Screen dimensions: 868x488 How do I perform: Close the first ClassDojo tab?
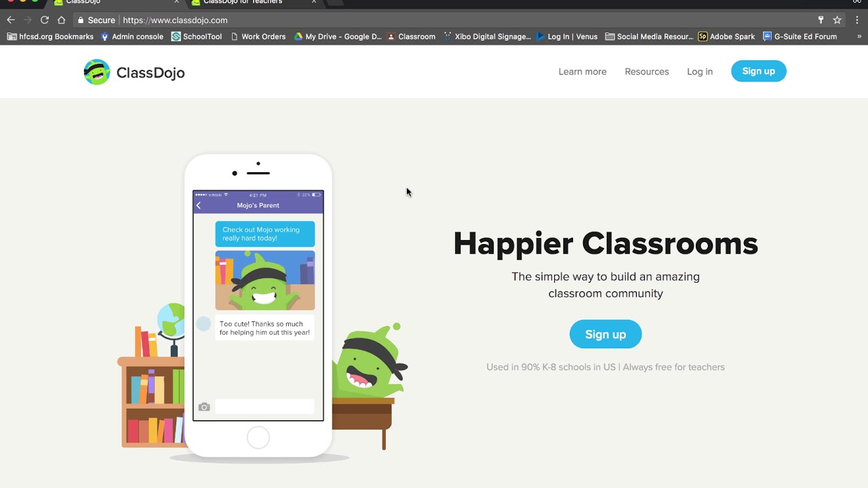[176, 2]
